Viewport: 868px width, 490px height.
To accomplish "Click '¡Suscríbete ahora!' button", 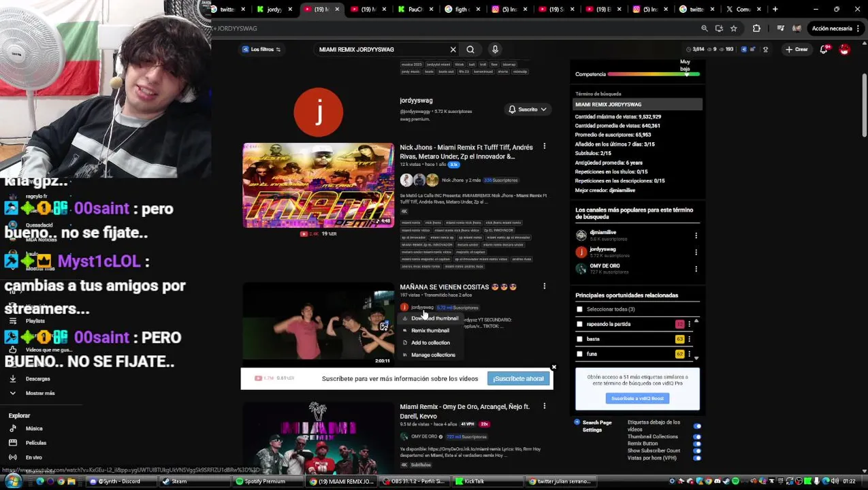I will (519, 379).
